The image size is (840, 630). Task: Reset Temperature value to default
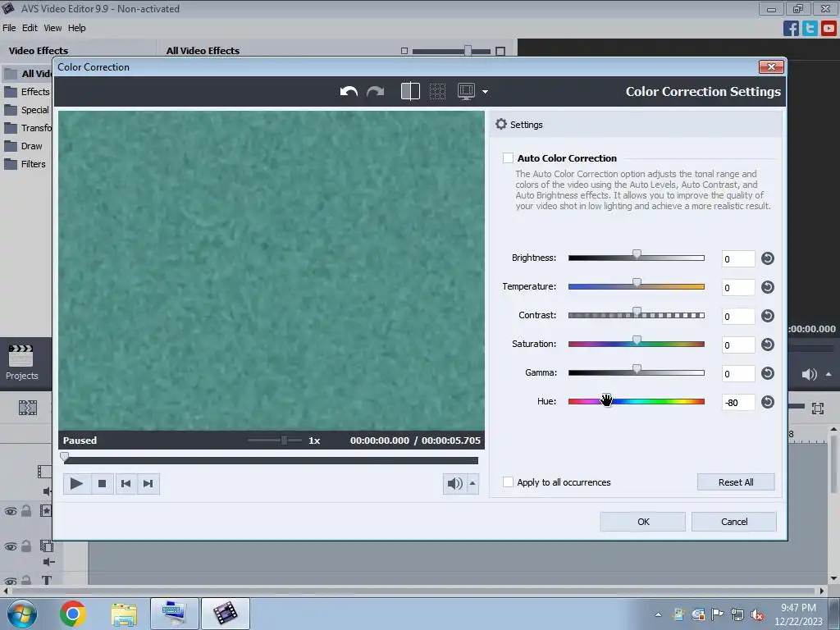768,287
